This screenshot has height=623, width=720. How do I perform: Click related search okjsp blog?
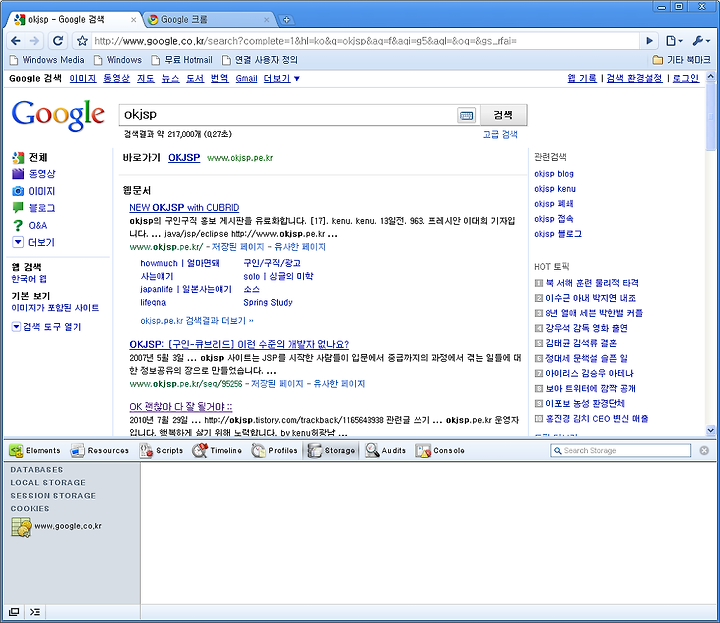554,174
